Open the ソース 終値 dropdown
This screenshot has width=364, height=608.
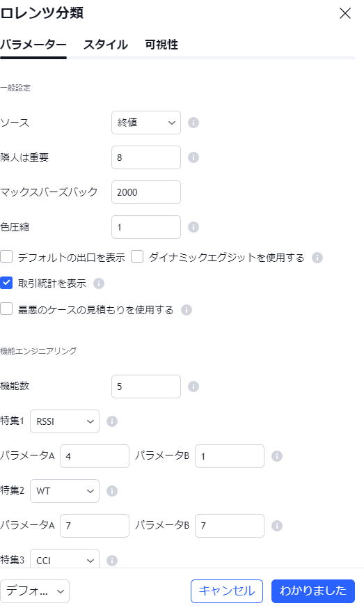pyautogui.click(x=146, y=123)
